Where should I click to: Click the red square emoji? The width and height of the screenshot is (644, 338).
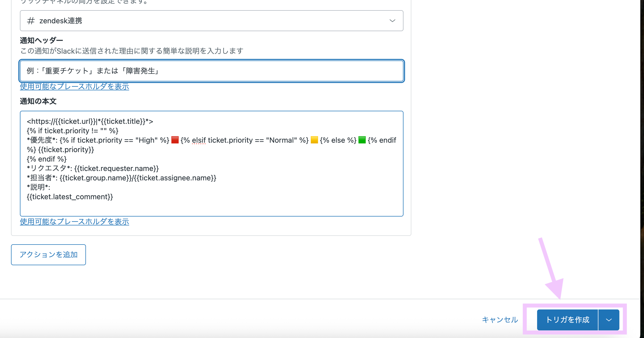pyautogui.click(x=175, y=140)
